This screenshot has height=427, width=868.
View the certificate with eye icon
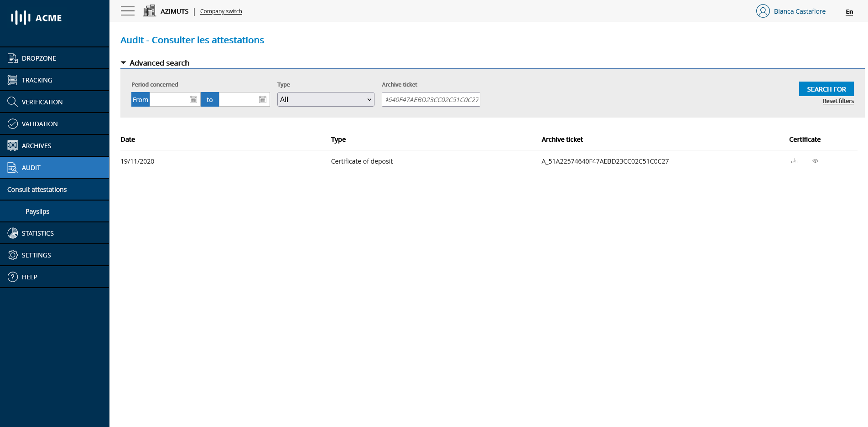coord(815,161)
